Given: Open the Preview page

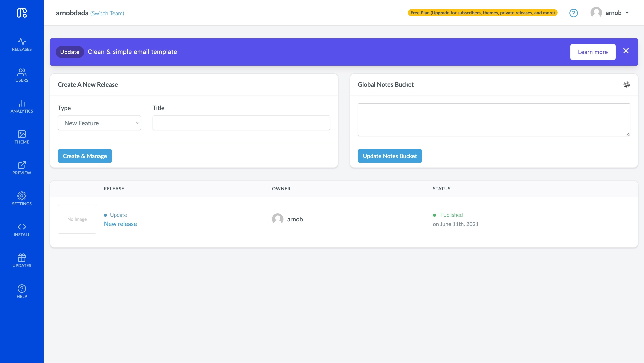Looking at the screenshot, I should click(x=22, y=168).
